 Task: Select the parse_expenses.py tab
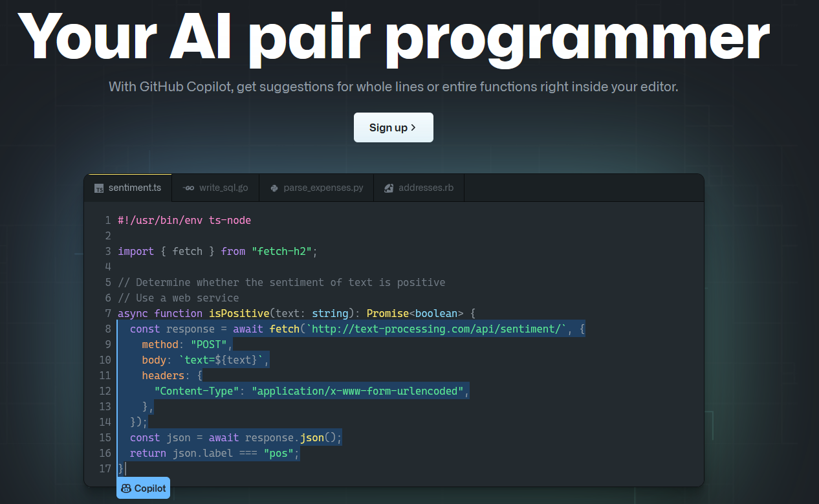tap(316, 188)
